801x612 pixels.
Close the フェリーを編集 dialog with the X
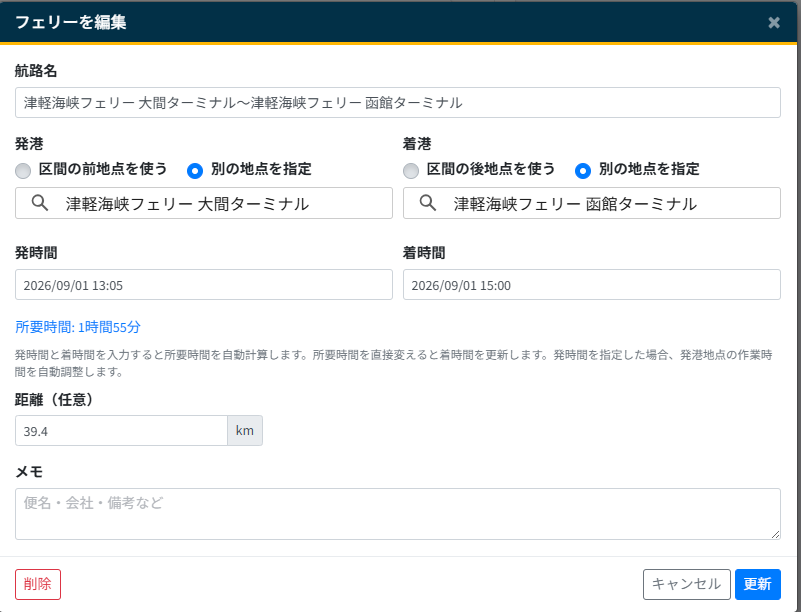click(x=773, y=22)
